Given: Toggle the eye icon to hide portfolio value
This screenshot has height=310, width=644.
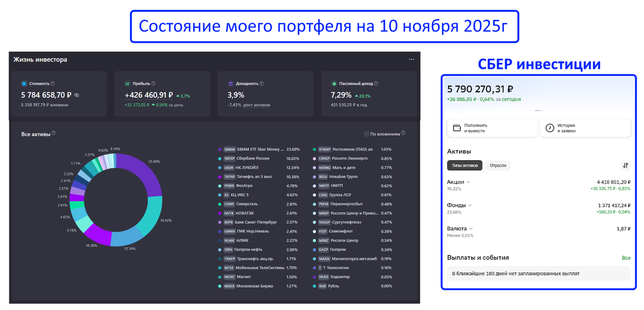Looking at the screenshot, I should (x=77, y=95).
